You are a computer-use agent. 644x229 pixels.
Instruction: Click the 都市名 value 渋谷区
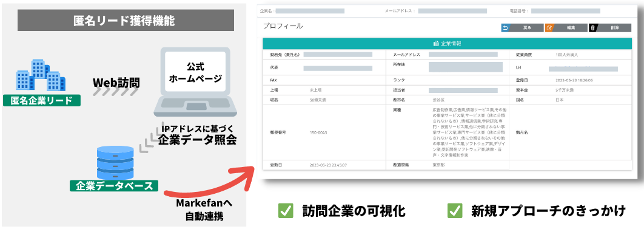point(438,100)
